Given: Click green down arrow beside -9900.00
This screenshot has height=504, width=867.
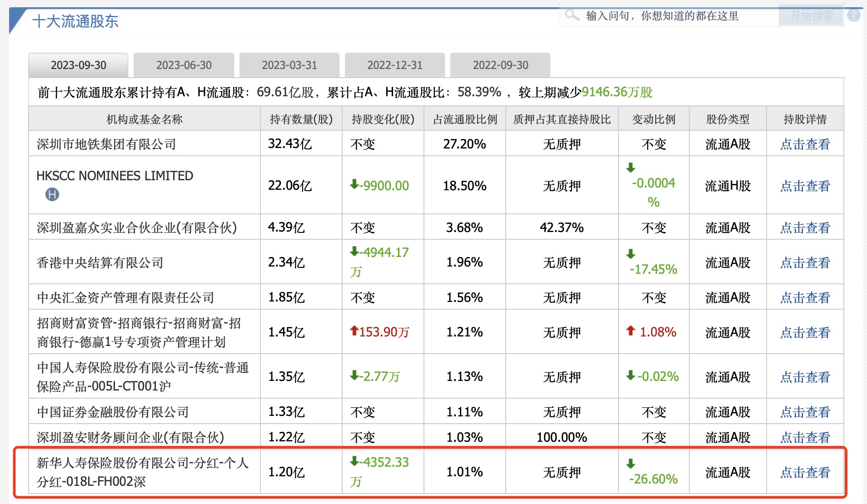Looking at the screenshot, I should click(x=354, y=184).
